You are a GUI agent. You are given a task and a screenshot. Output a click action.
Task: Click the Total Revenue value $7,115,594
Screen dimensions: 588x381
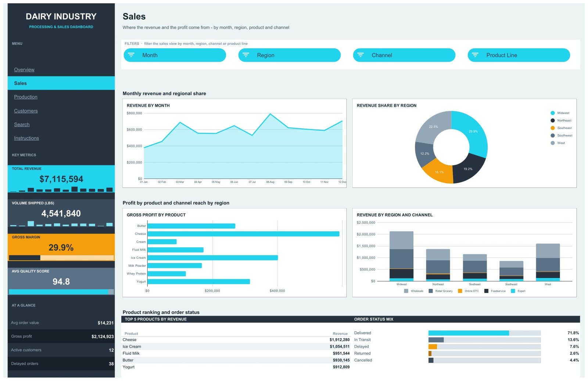click(x=61, y=179)
